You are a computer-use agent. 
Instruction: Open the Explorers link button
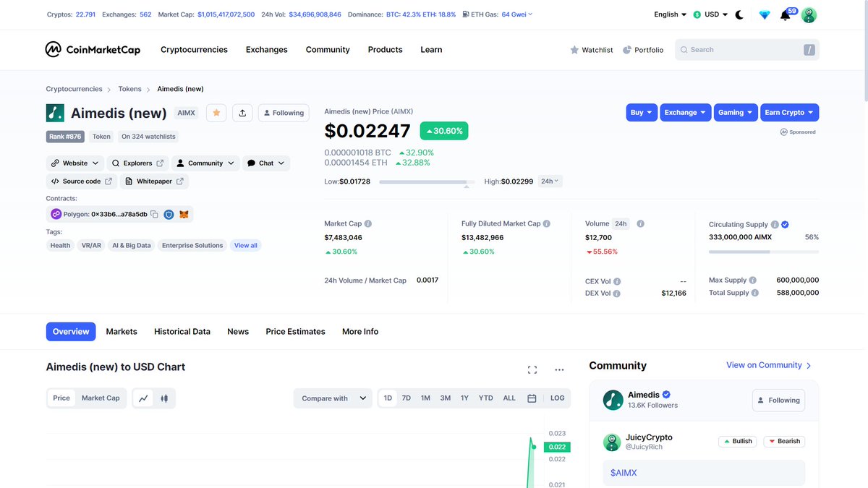[137, 163]
